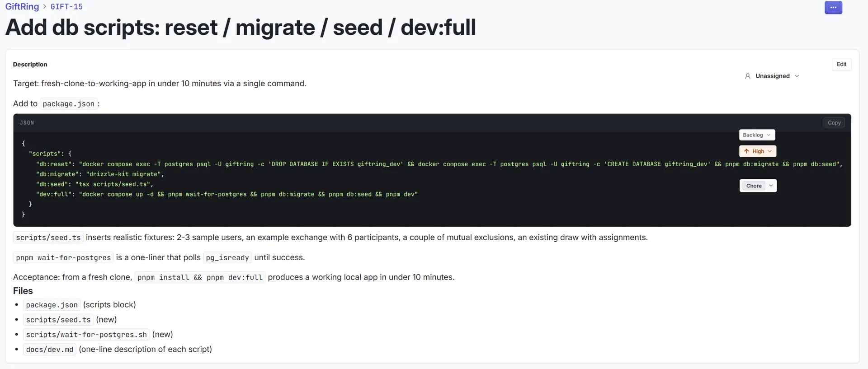Click the up-arrow priority icon next to High

tap(747, 151)
